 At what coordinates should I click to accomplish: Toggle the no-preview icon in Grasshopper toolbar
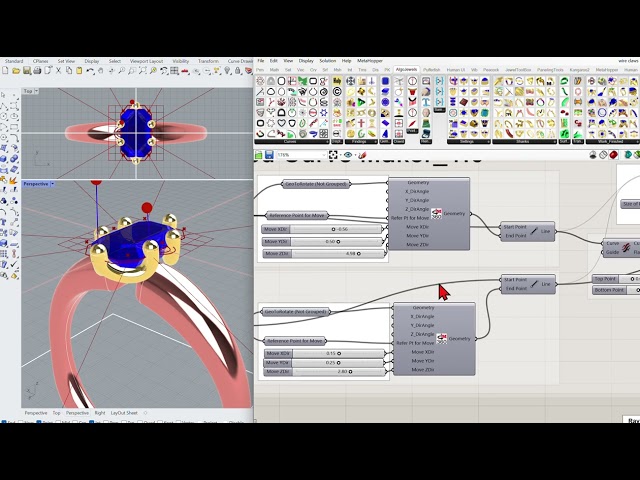pos(593,155)
